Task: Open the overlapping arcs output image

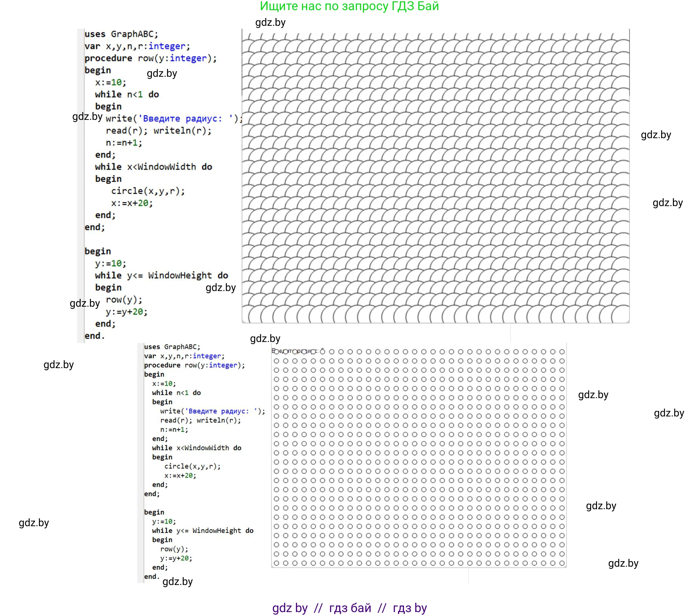Action: tap(435, 176)
